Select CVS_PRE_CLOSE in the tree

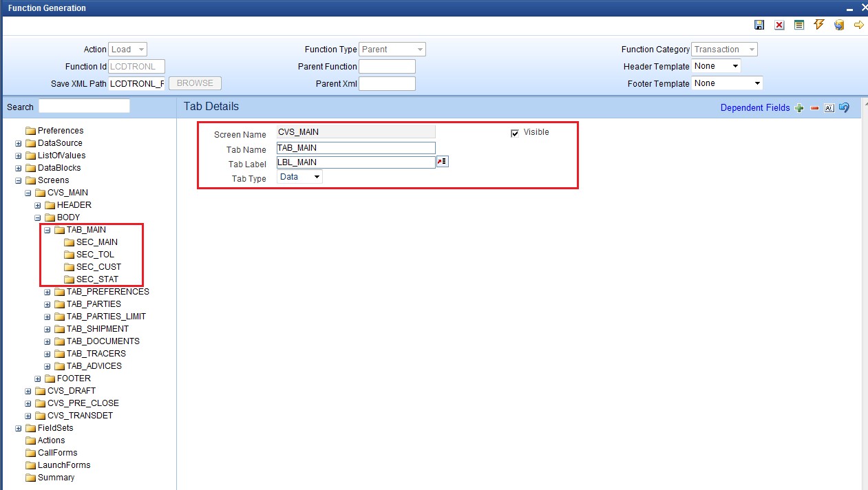(83, 403)
